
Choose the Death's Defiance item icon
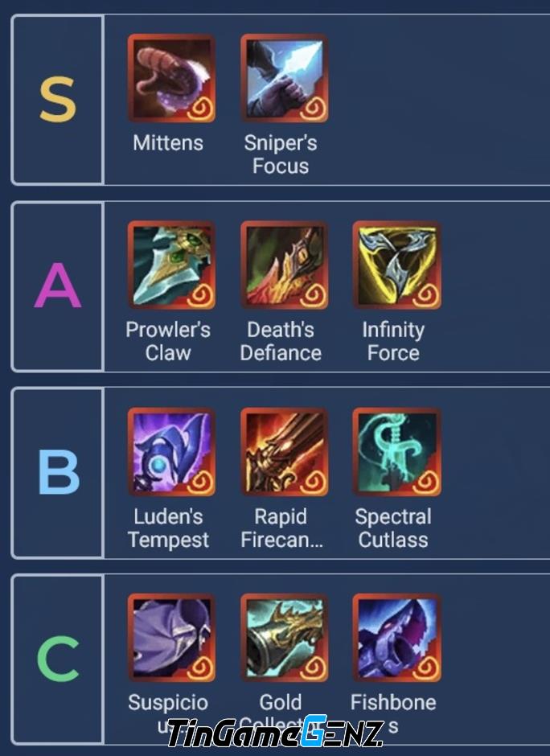pyautogui.click(x=285, y=265)
